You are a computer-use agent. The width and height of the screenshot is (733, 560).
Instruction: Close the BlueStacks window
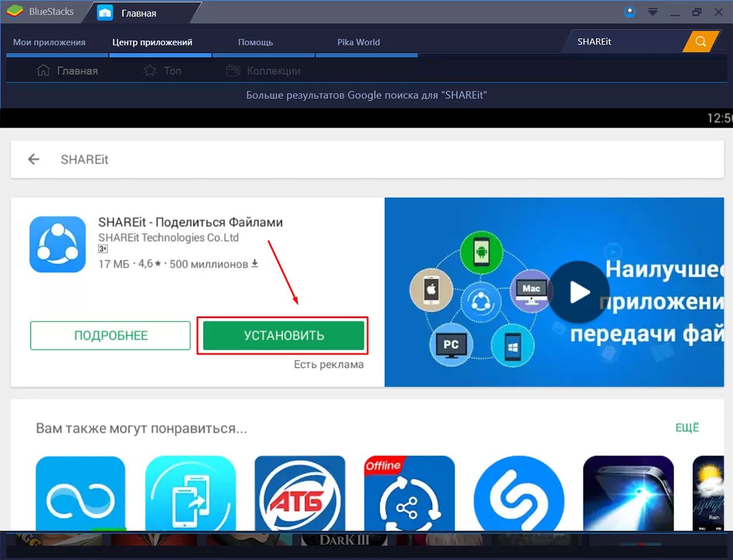click(719, 12)
